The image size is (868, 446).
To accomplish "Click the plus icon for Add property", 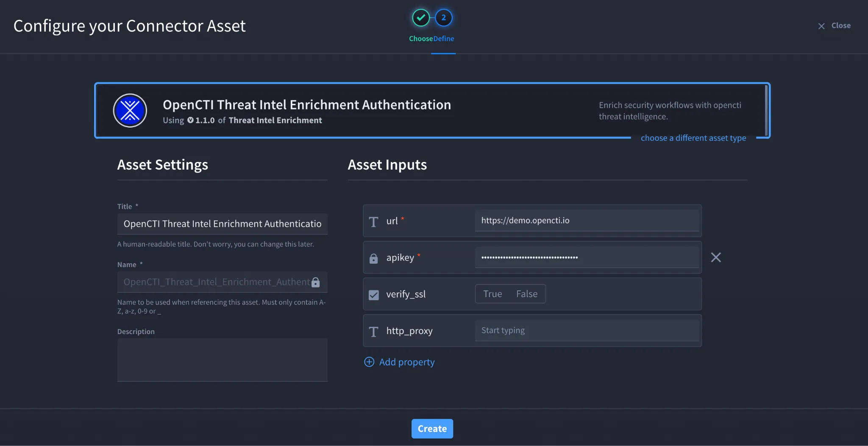I will (x=369, y=362).
